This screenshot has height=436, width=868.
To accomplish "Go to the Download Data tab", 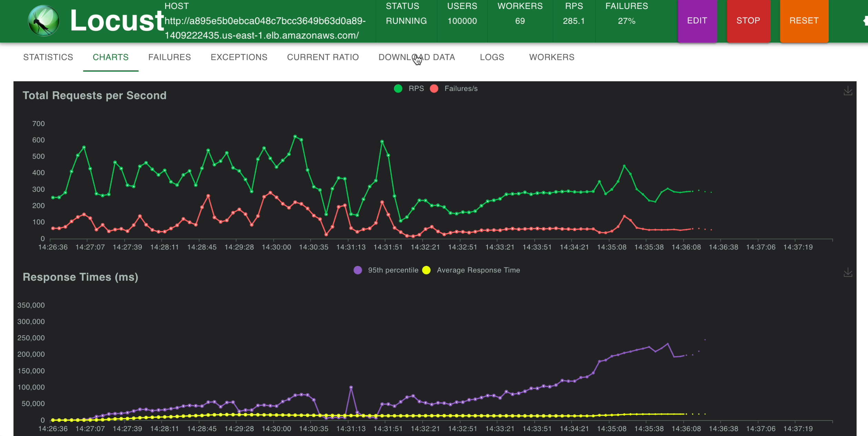I will tap(417, 57).
